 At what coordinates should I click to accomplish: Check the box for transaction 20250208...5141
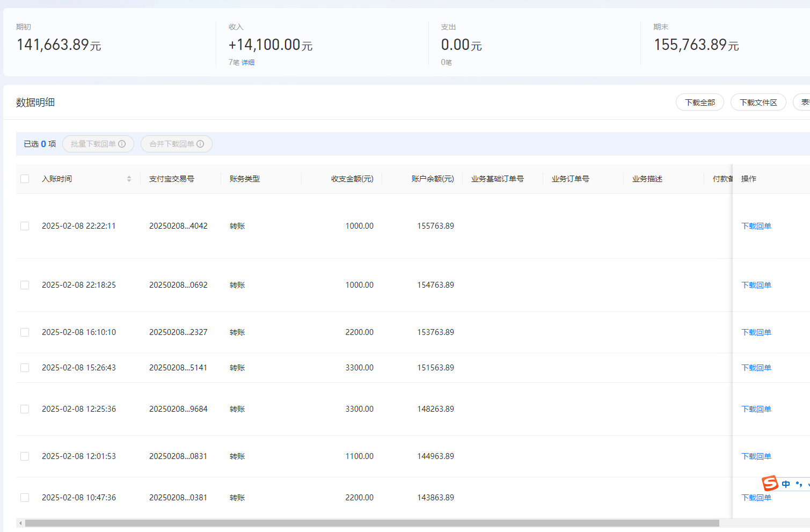pos(25,368)
